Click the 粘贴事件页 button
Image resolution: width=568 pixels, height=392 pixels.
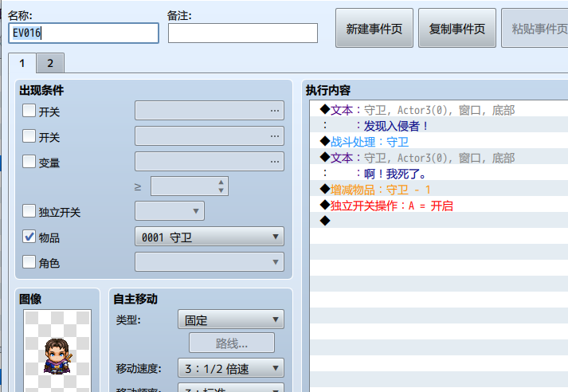[x=536, y=28]
